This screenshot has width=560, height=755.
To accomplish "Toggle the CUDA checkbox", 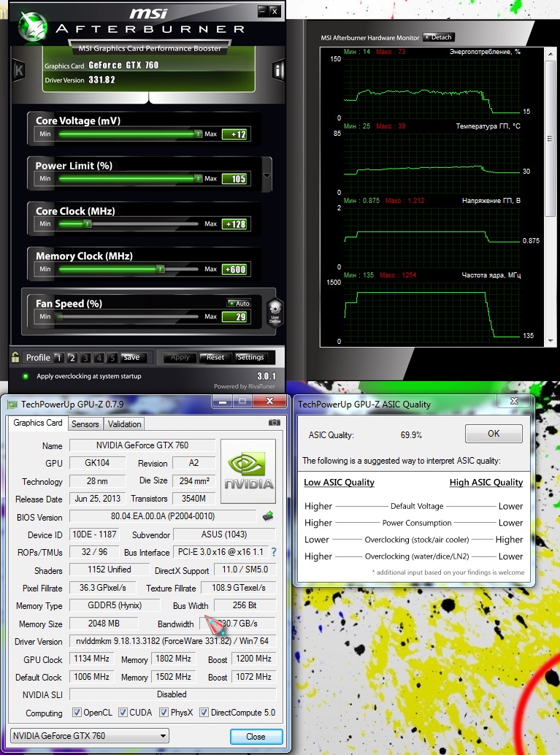I will [123, 712].
